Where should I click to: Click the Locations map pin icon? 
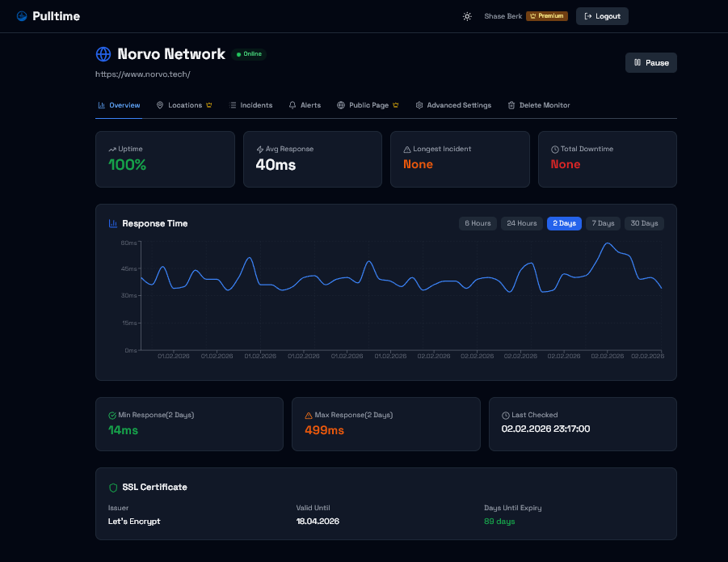[x=160, y=105]
